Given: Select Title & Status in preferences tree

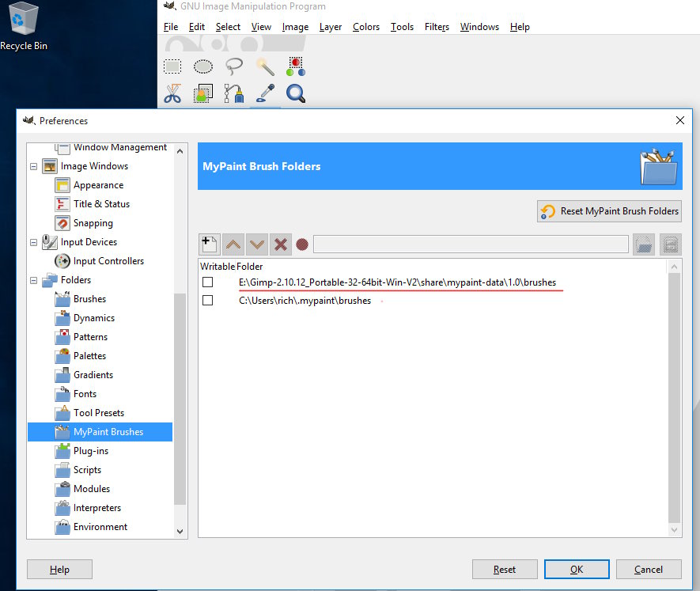Looking at the screenshot, I should pyautogui.click(x=101, y=204).
